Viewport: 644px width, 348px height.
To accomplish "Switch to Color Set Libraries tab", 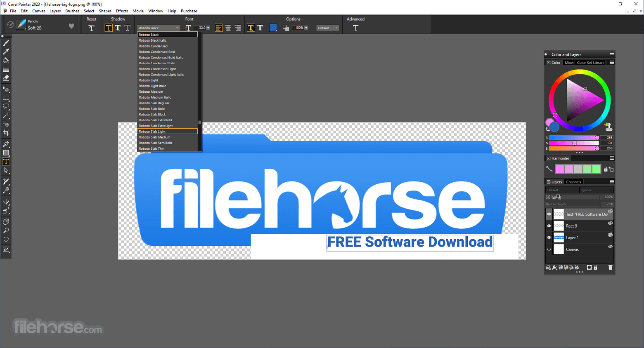I will click(591, 63).
